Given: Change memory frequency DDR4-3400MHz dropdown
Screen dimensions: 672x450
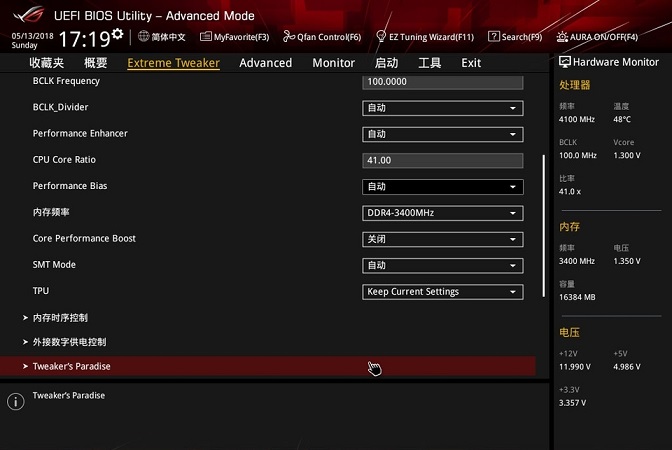Looking at the screenshot, I should 442,213.
